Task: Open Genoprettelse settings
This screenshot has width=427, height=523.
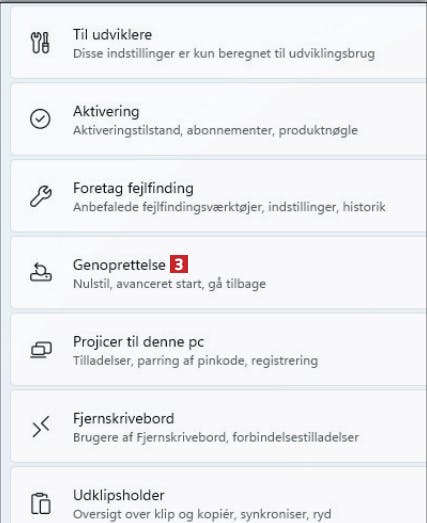Action: (x=219, y=273)
